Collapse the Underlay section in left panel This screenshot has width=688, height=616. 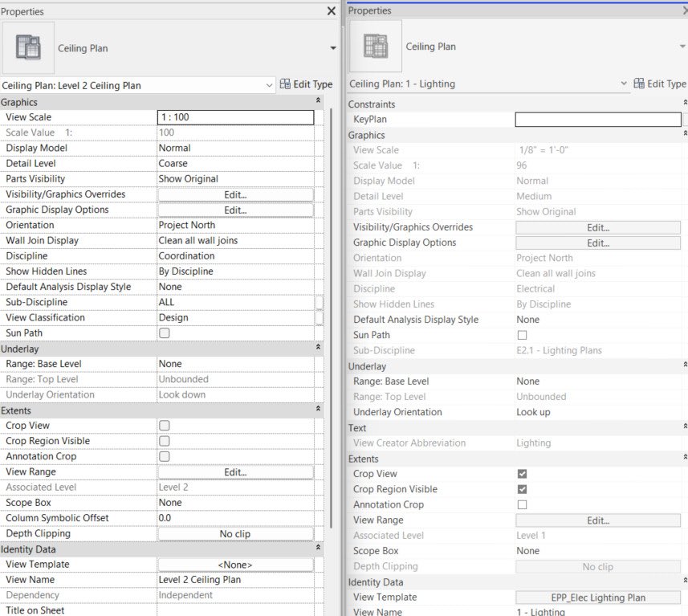(318, 347)
